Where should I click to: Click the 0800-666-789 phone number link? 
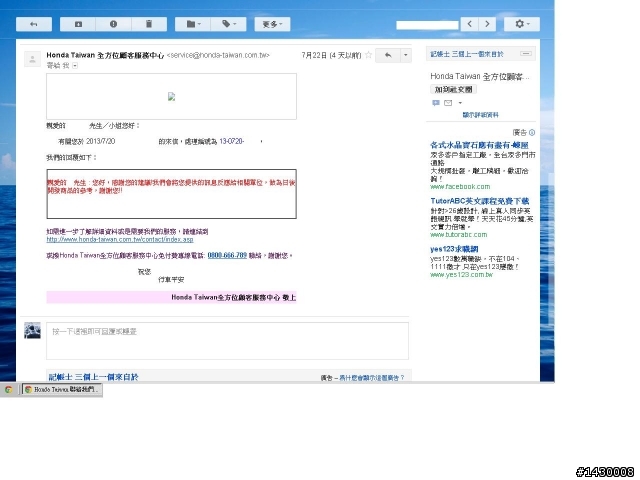(x=227, y=255)
